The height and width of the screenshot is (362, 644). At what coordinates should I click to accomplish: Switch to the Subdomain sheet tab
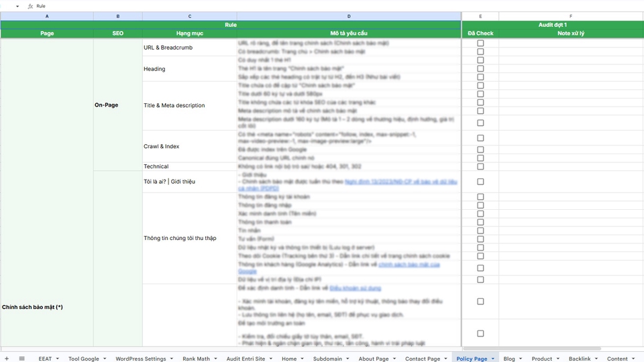coord(327,359)
